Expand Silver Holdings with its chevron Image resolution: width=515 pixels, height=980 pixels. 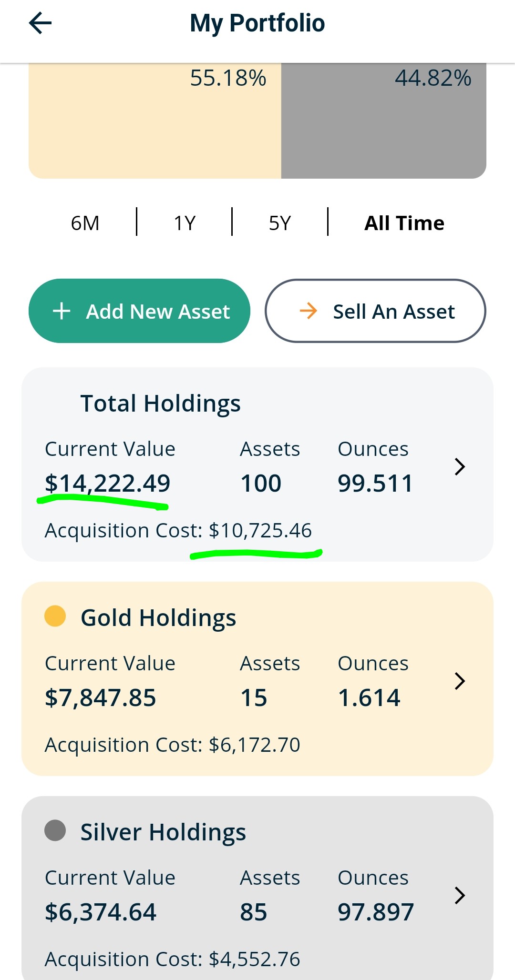tap(460, 895)
